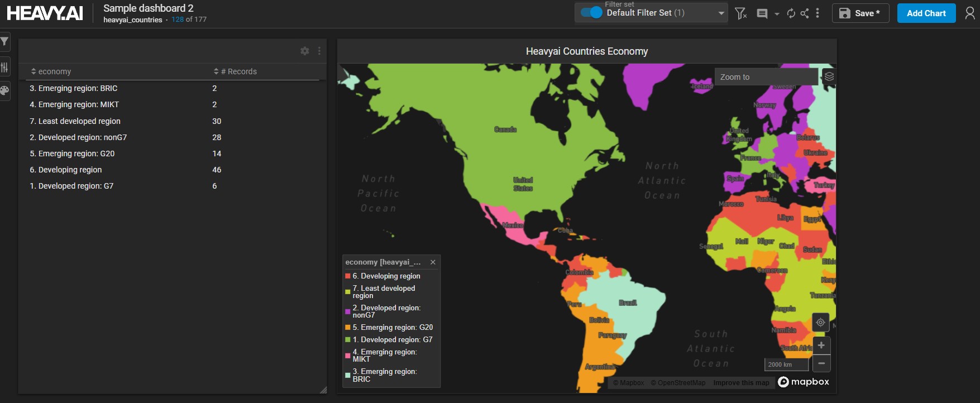Click the record count 28 cell

point(217,137)
